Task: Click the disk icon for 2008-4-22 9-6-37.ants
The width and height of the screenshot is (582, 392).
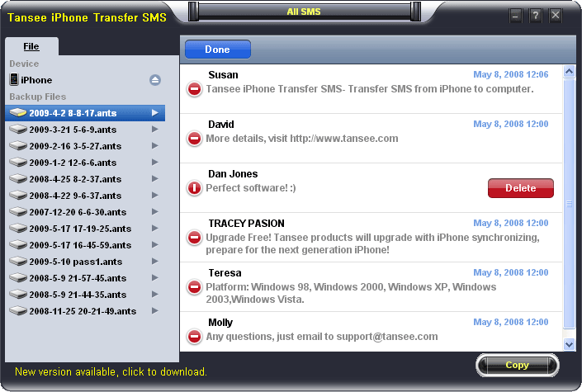Action: click(18, 196)
